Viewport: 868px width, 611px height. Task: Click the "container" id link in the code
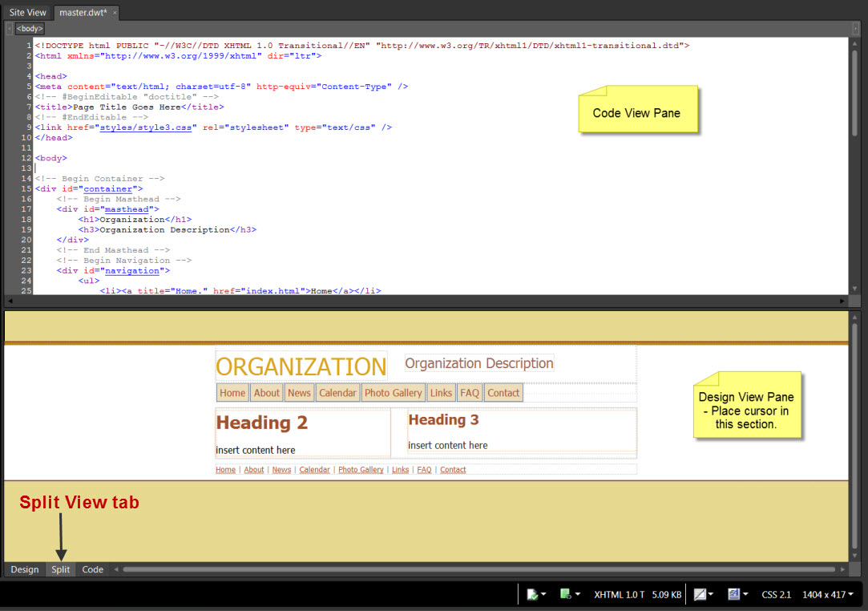(x=108, y=189)
